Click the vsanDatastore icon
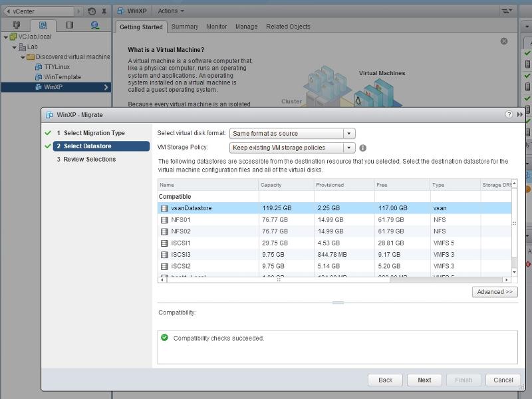Image resolution: width=532 pixels, height=399 pixels. click(164, 208)
